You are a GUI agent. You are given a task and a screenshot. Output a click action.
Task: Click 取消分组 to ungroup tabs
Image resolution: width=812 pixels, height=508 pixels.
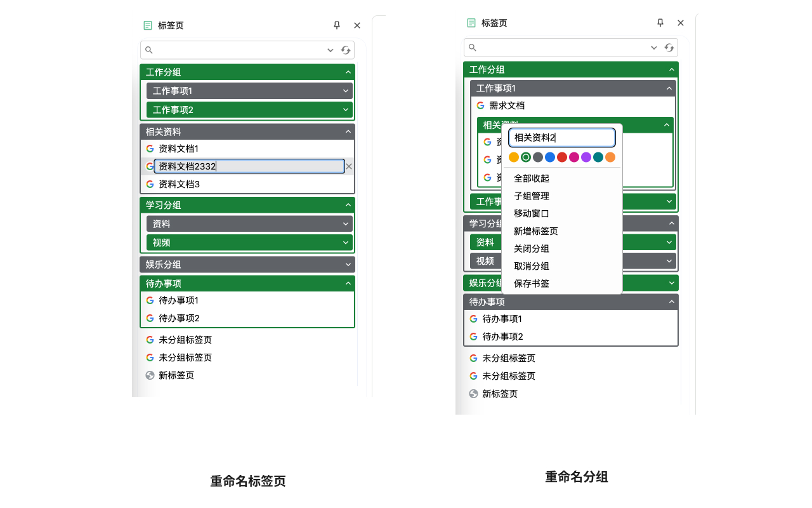(532, 266)
